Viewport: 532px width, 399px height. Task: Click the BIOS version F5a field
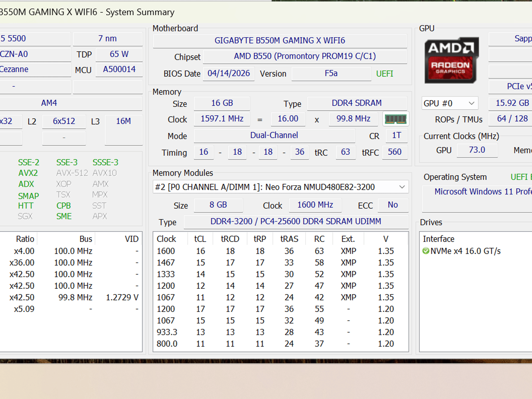(x=331, y=74)
